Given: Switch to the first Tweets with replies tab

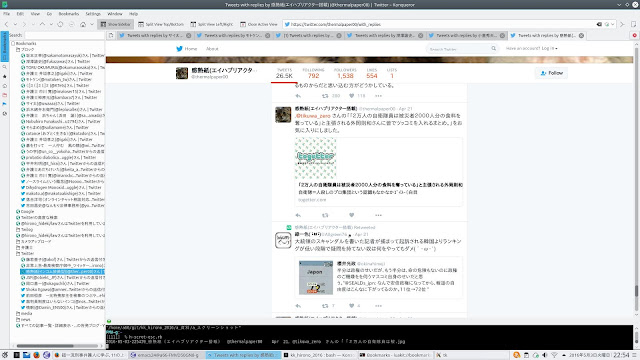Looking at the screenshot, I should point(155,36).
